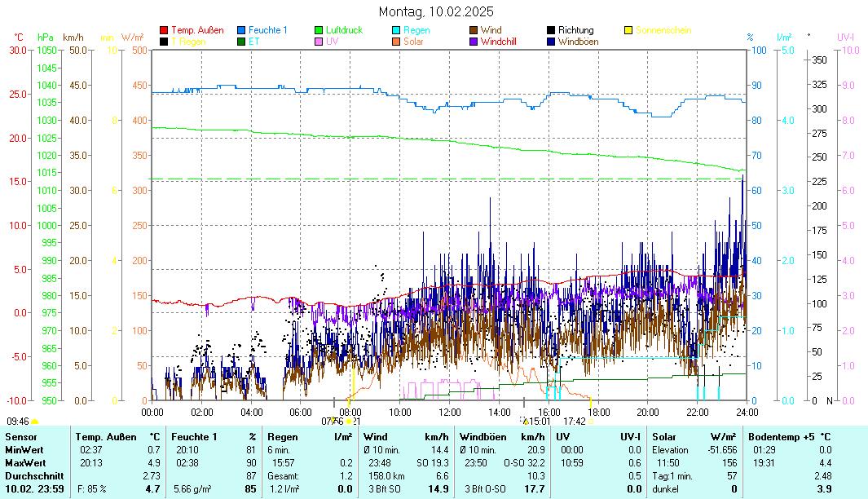Click the 12:00 time axis label
This screenshot has width=868, height=499.
(450, 412)
